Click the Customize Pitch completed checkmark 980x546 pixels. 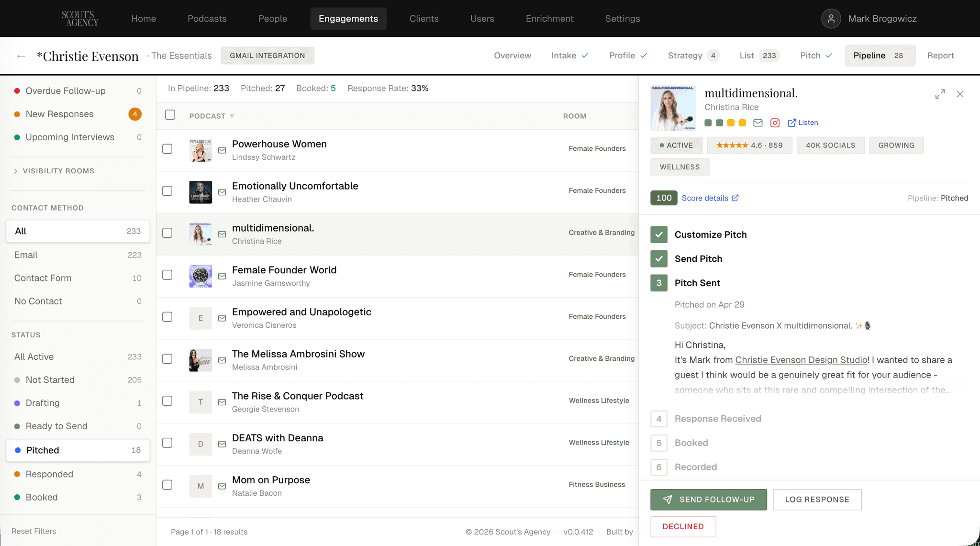click(x=659, y=234)
